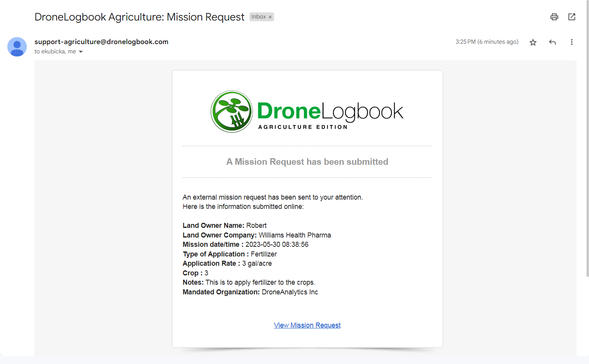
Task: Click 'Williams Health Pharma' company text
Action: click(x=295, y=235)
